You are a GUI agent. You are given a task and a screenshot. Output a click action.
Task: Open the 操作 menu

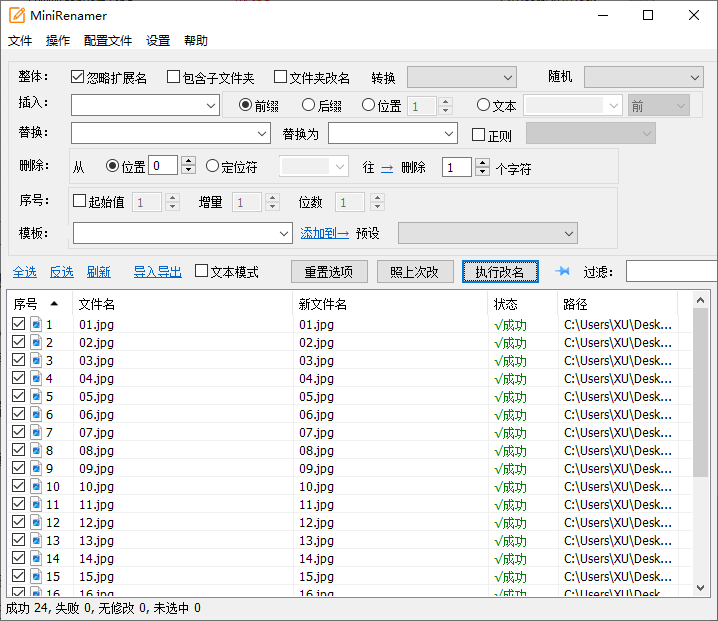pos(58,41)
